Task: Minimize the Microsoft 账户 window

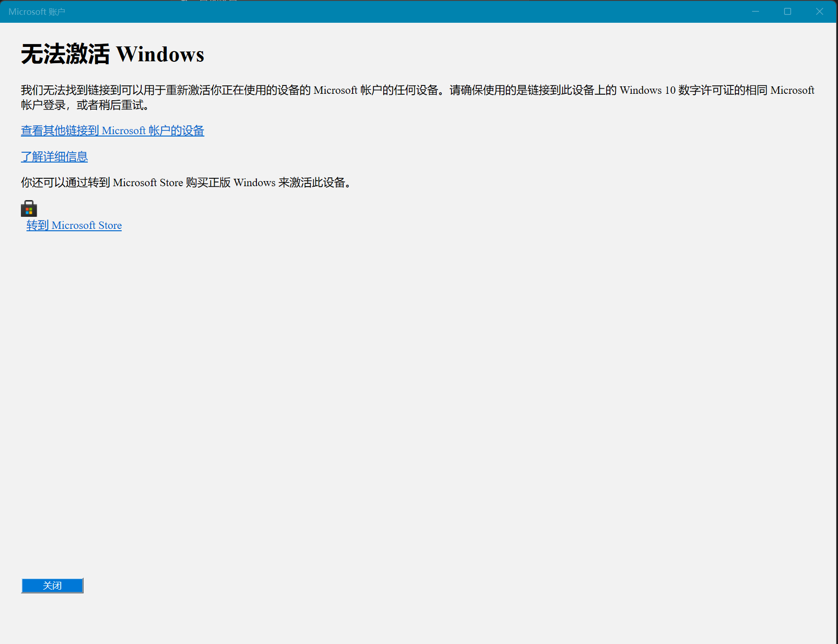Action: 756,11
